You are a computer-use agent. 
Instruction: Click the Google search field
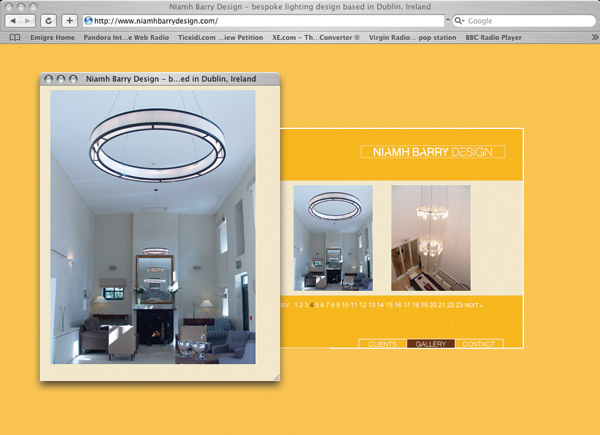tap(524, 21)
